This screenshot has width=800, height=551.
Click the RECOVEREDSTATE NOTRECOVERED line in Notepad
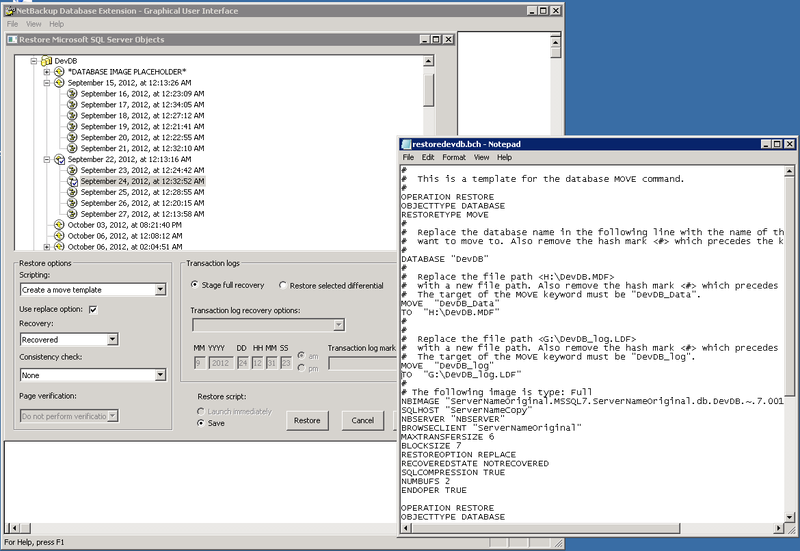point(475,463)
